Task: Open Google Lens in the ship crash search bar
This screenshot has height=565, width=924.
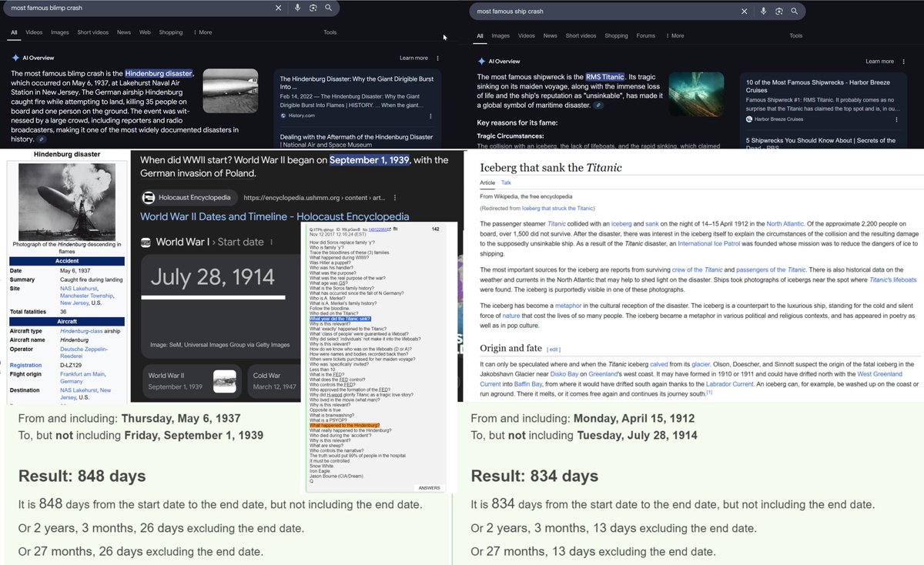Action: 778,12
